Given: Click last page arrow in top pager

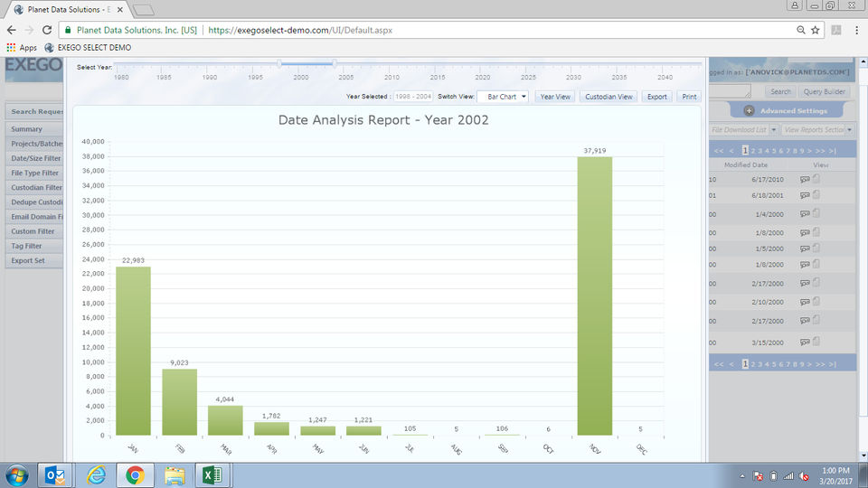Looking at the screenshot, I should (832, 151).
